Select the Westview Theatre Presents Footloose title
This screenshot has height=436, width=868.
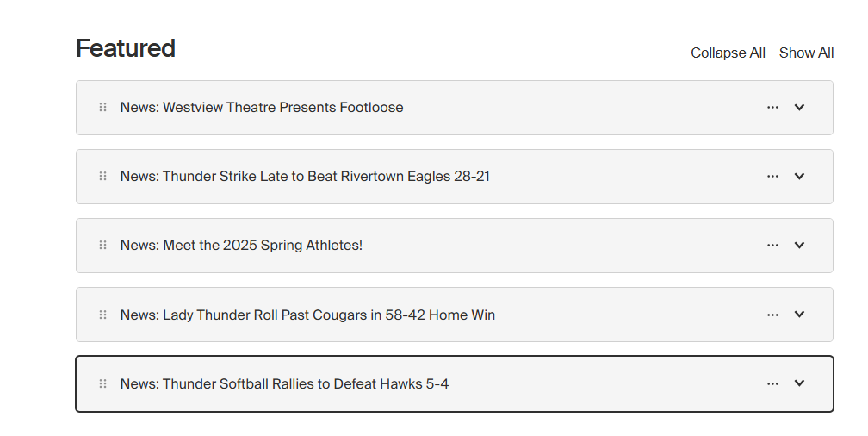pos(262,108)
